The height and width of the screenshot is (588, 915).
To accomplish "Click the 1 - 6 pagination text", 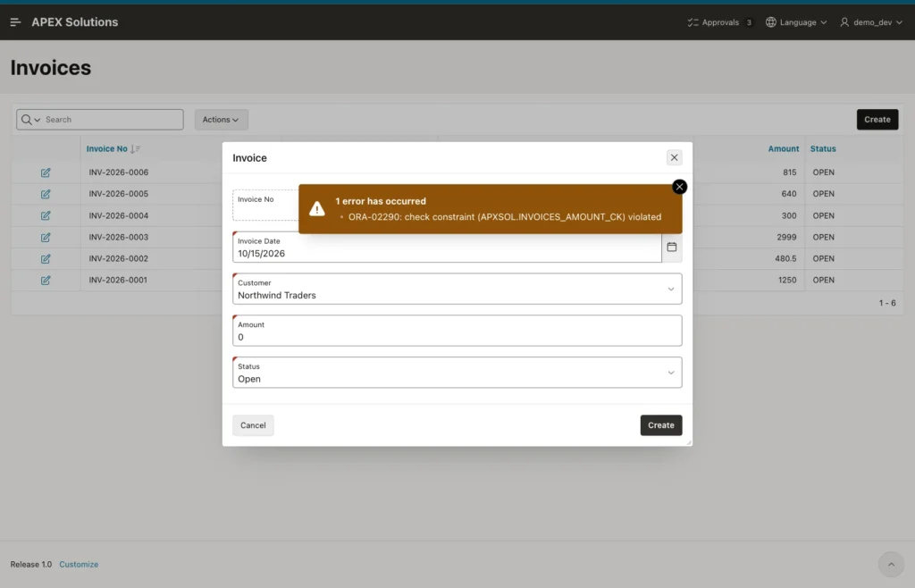I will coord(887,303).
